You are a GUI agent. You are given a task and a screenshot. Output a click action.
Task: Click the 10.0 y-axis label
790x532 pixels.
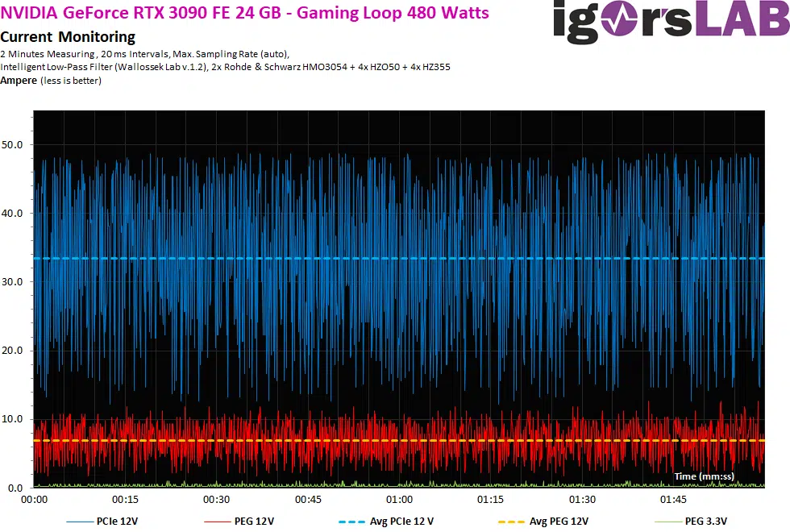pos(12,419)
